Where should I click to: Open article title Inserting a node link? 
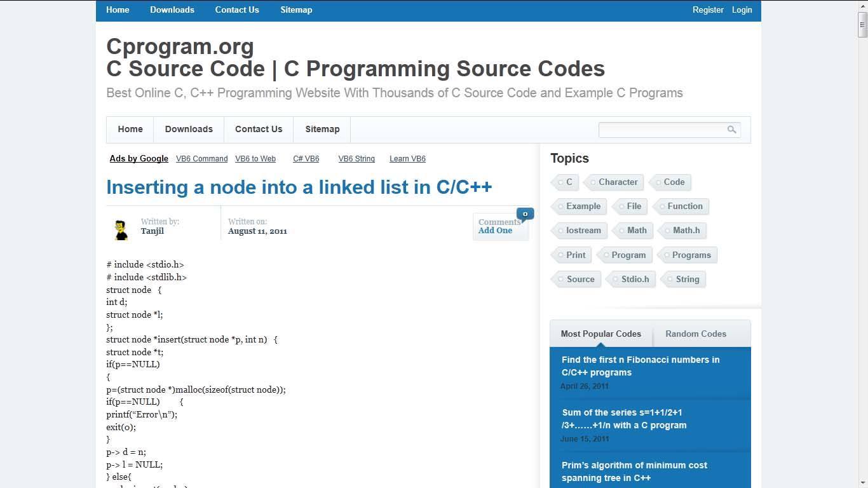tap(299, 187)
